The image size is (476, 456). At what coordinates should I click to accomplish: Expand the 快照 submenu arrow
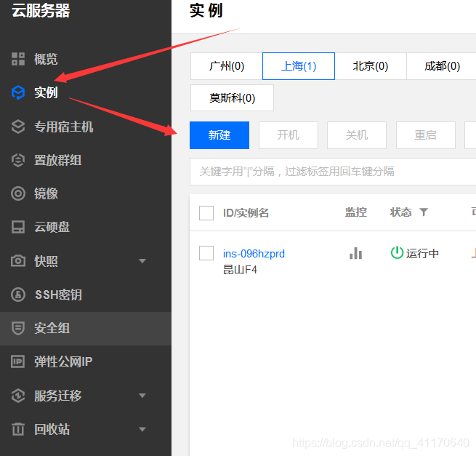click(142, 261)
